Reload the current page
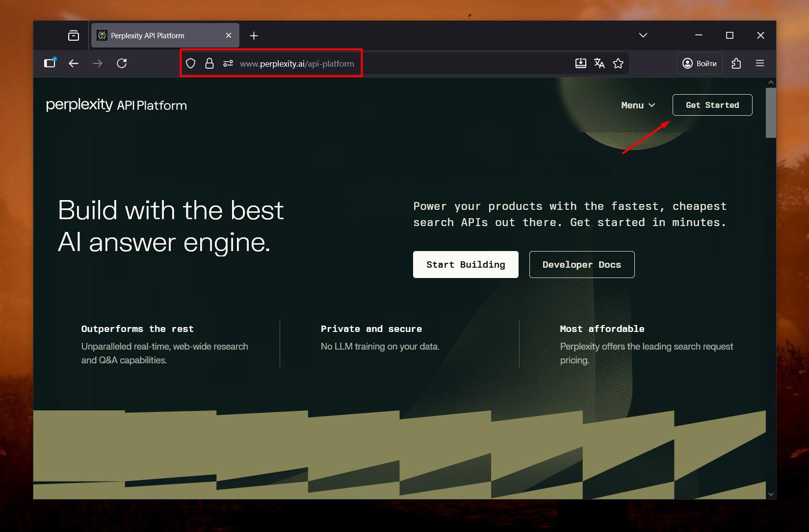 (x=122, y=63)
